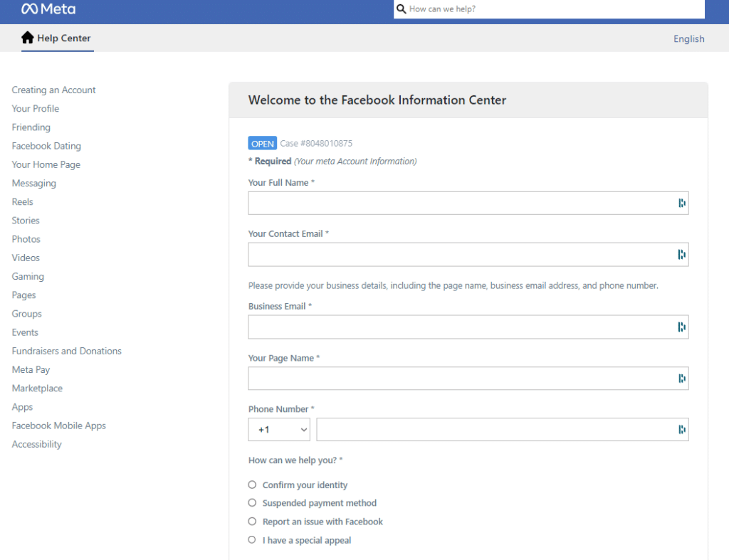Open Marketplace help topic
This screenshot has height=560, width=729.
tap(37, 388)
